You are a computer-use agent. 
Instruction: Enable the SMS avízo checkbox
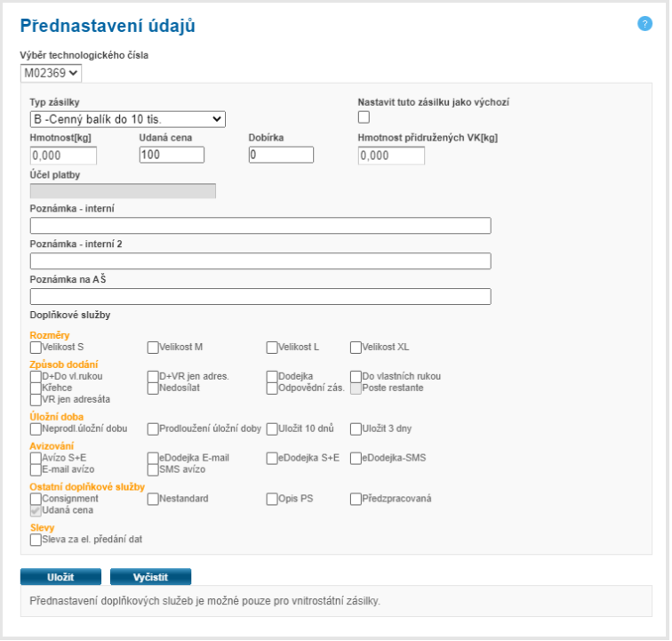(x=153, y=469)
